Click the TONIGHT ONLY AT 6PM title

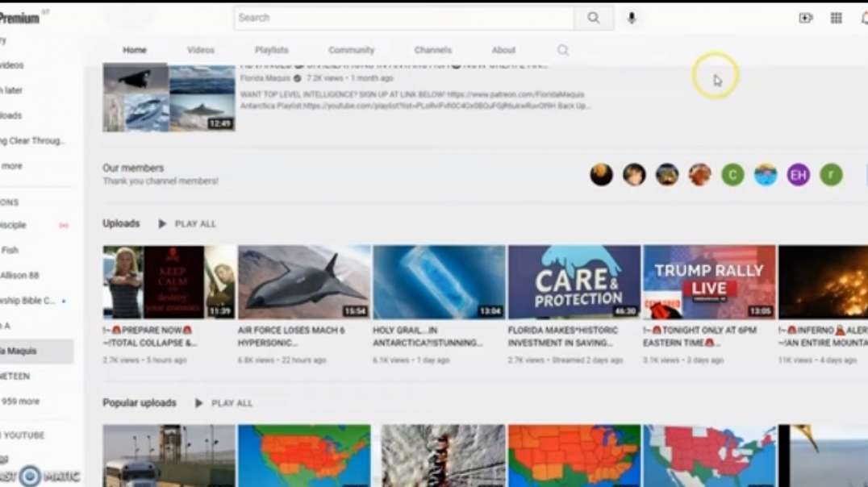699,336
